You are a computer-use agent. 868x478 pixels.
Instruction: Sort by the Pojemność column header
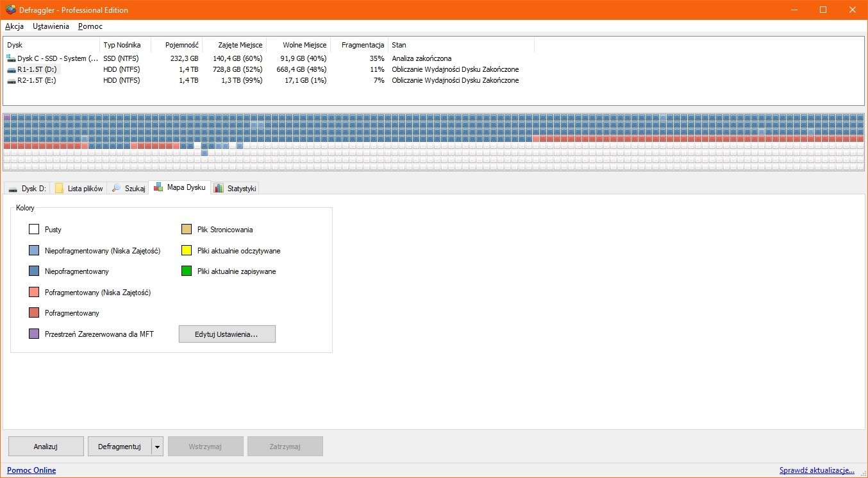click(176, 45)
